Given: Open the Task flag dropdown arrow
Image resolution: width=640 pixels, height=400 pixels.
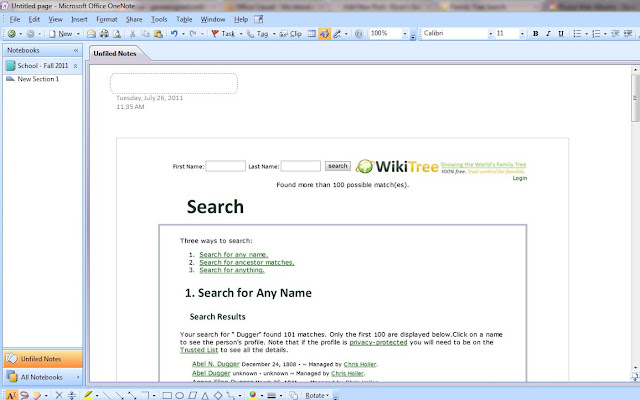Looking at the screenshot, I should tap(241, 34).
